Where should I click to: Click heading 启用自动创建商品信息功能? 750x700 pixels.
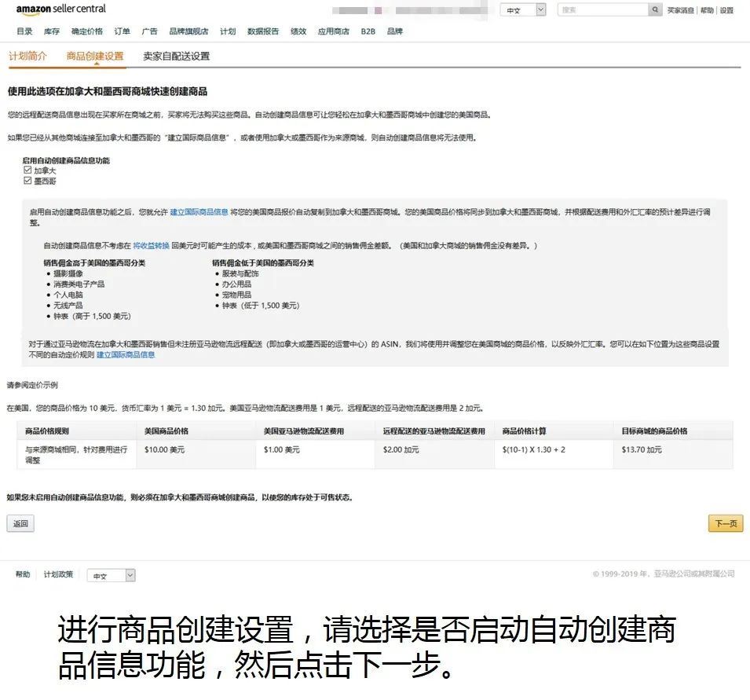66,160
